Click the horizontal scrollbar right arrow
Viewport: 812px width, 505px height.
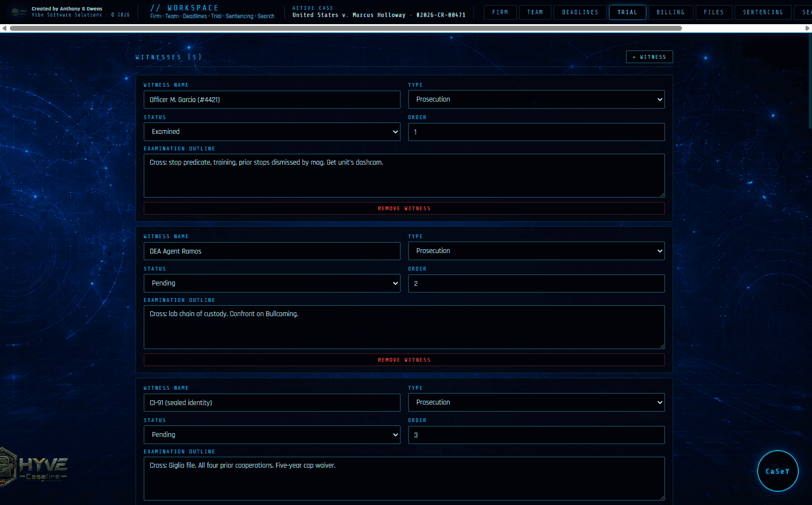tap(808, 28)
